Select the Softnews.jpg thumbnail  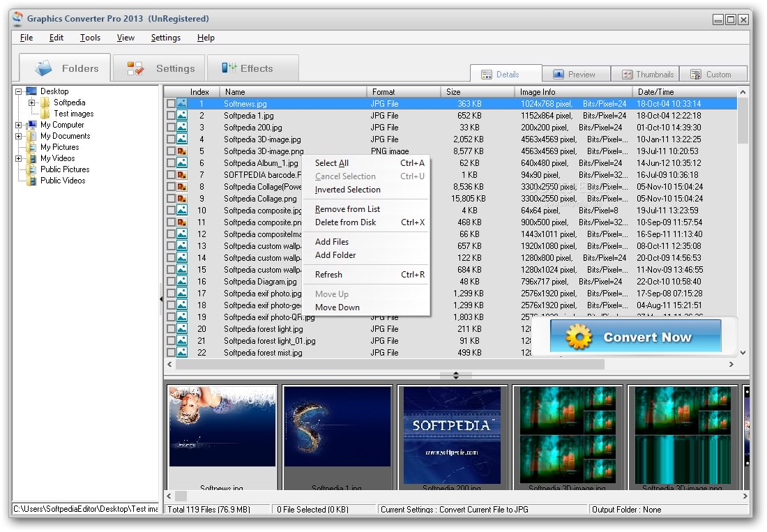click(x=222, y=437)
